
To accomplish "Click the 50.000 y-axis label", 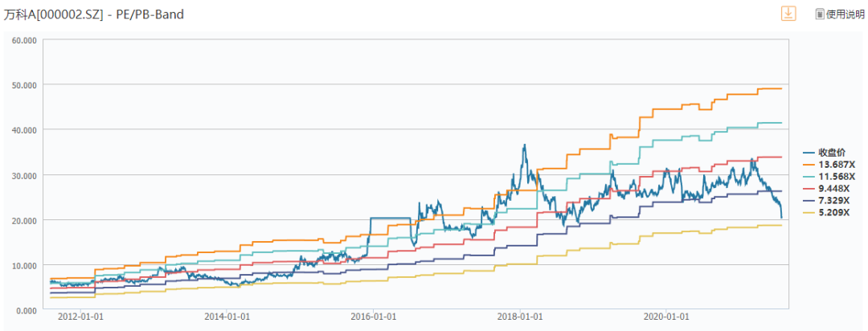I will tap(25, 84).
